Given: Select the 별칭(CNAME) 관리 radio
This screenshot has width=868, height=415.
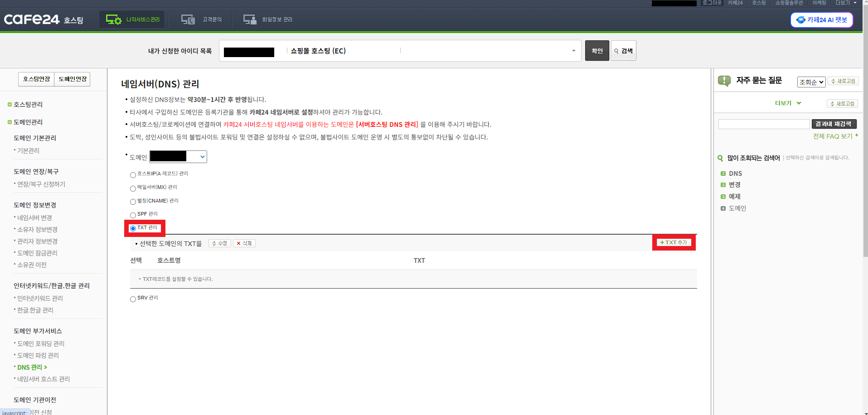Looking at the screenshot, I should click(x=133, y=202).
